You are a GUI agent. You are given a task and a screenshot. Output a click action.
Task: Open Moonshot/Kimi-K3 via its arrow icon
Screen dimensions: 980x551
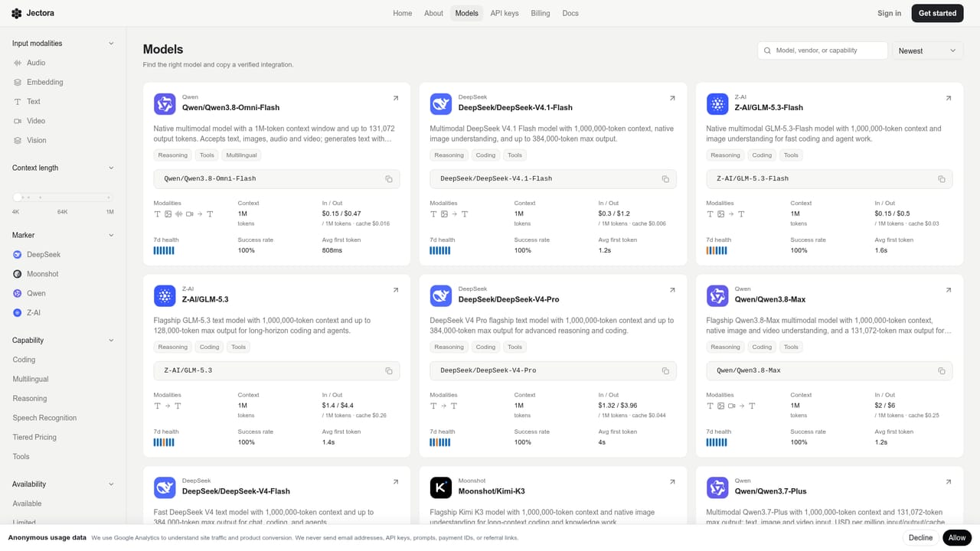(x=672, y=482)
